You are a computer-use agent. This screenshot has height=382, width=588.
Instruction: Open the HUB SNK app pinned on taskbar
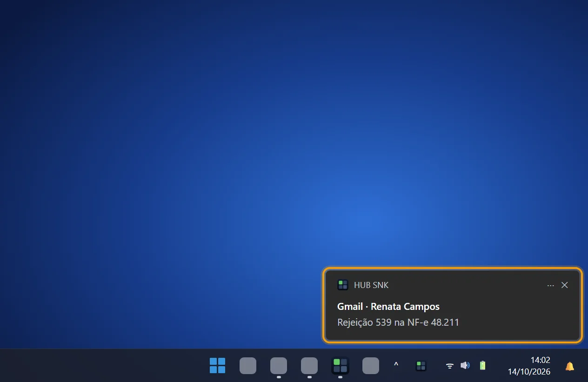point(340,366)
